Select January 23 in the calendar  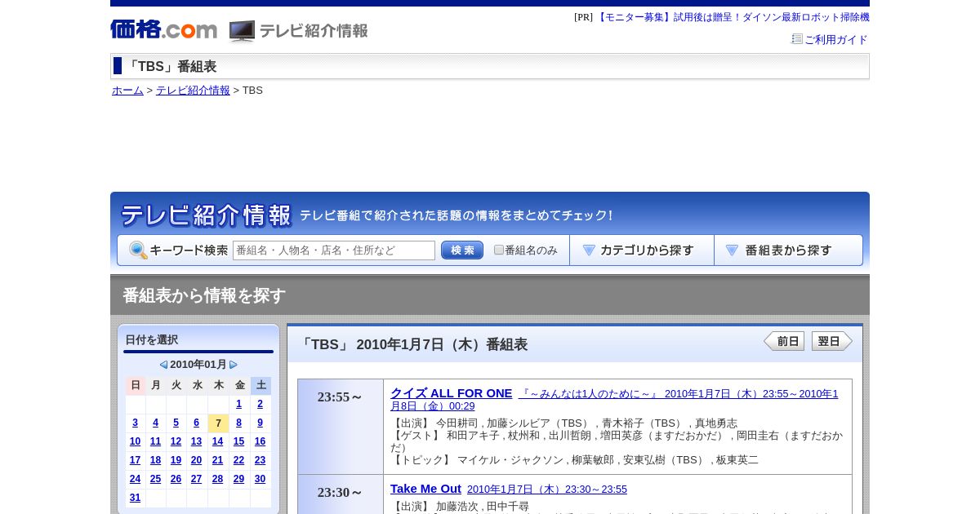(261, 460)
